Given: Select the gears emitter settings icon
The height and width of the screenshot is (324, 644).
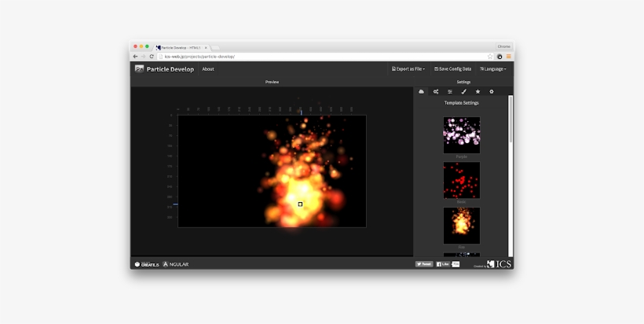Looking at the screenshot, I should (x=436, y=92).
